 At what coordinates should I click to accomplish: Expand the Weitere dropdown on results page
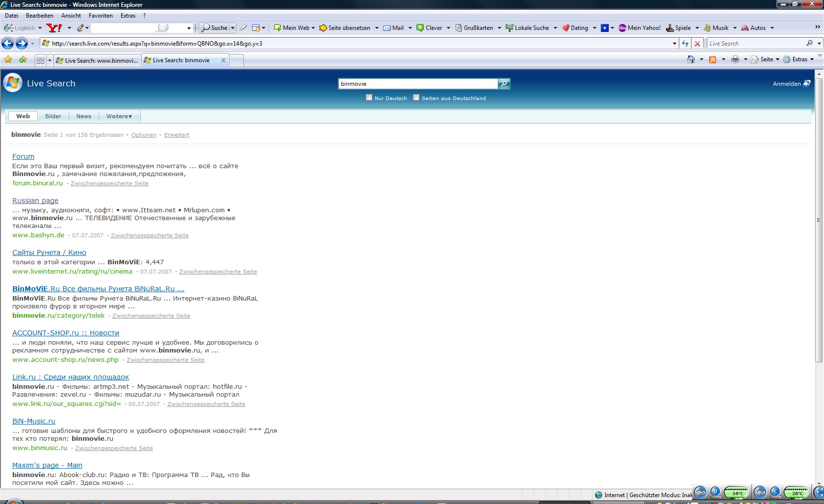119,116
